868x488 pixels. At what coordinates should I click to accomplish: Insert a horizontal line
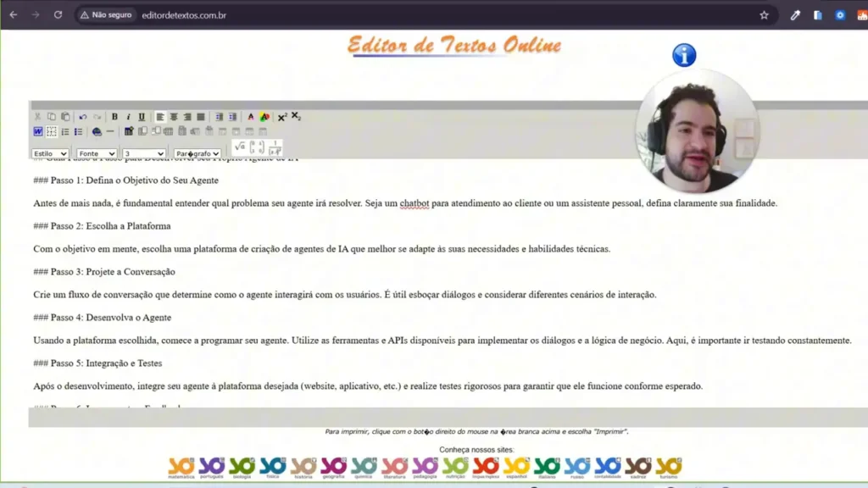109,131
